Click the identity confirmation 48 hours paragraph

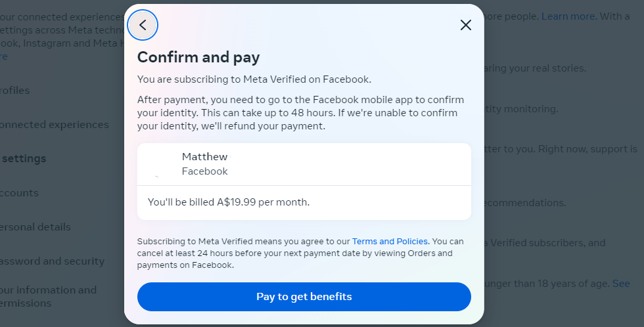301,113
